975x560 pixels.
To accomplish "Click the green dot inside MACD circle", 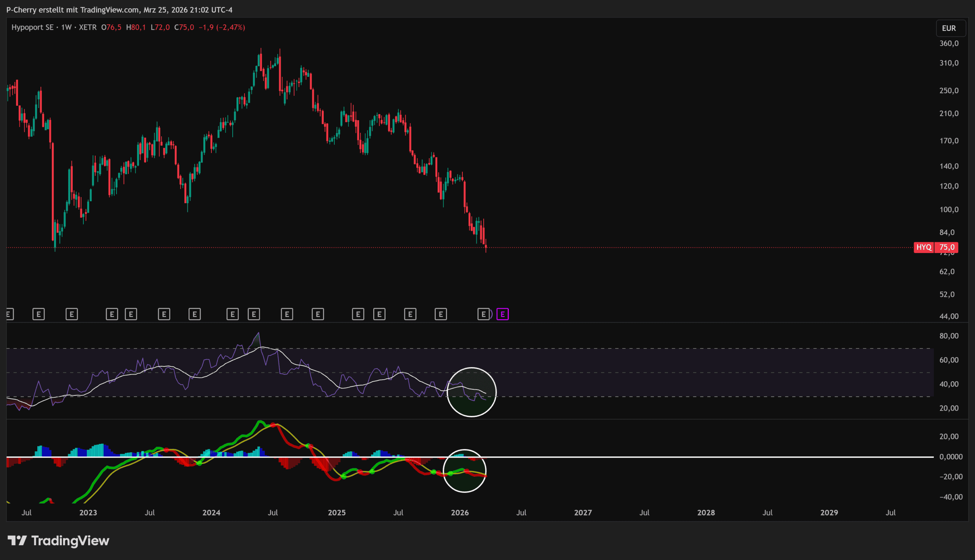I will click(x=451, y=474).
